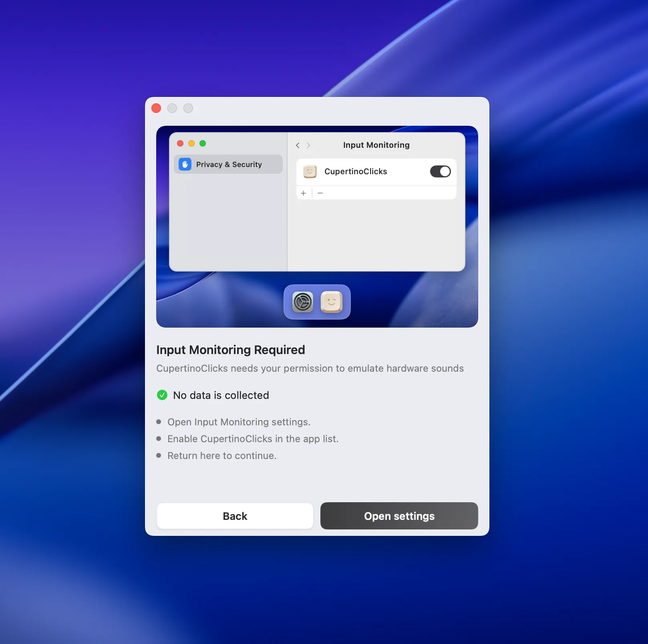The width and height of the screenshot is (648, 644).
Task: Click the back chevron beside Input Monitoring
Action: (x=298, y=145)
